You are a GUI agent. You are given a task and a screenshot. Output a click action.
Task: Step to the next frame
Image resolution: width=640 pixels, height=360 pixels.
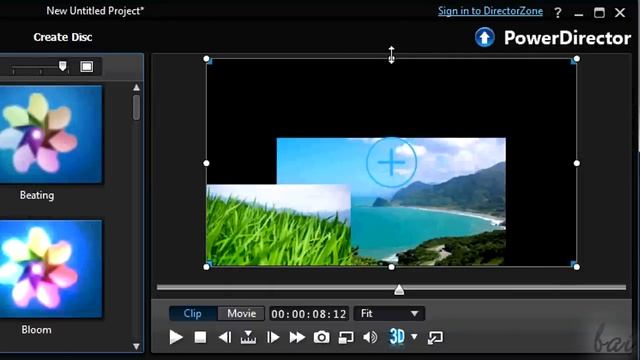click(273, 337)
